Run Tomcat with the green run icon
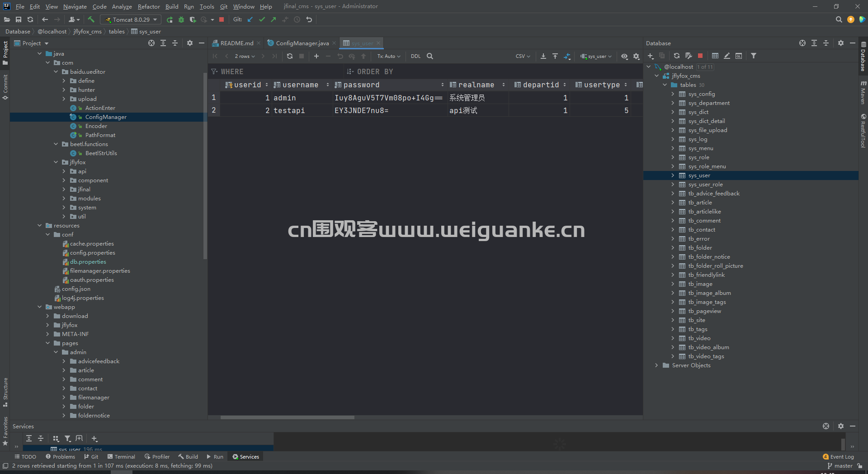This screenshot has width=868, height=474. point(170,19)
